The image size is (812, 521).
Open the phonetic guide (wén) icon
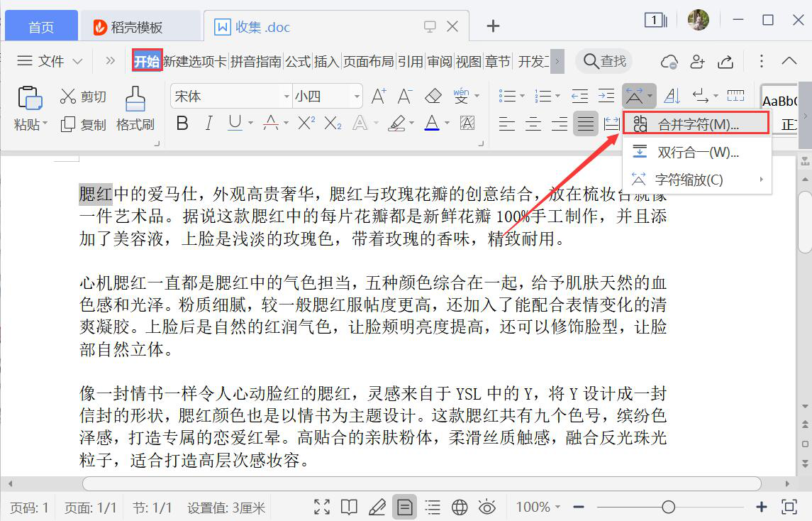[461, 96]
